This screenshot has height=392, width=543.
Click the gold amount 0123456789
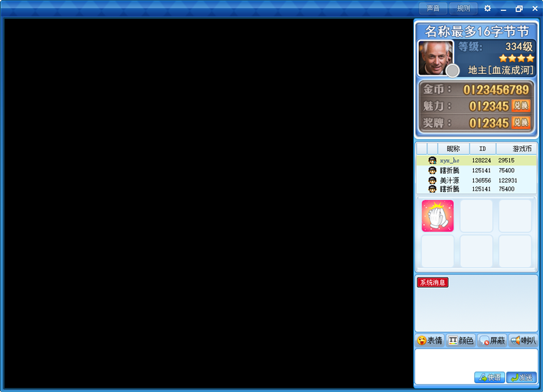click(496, 90)
